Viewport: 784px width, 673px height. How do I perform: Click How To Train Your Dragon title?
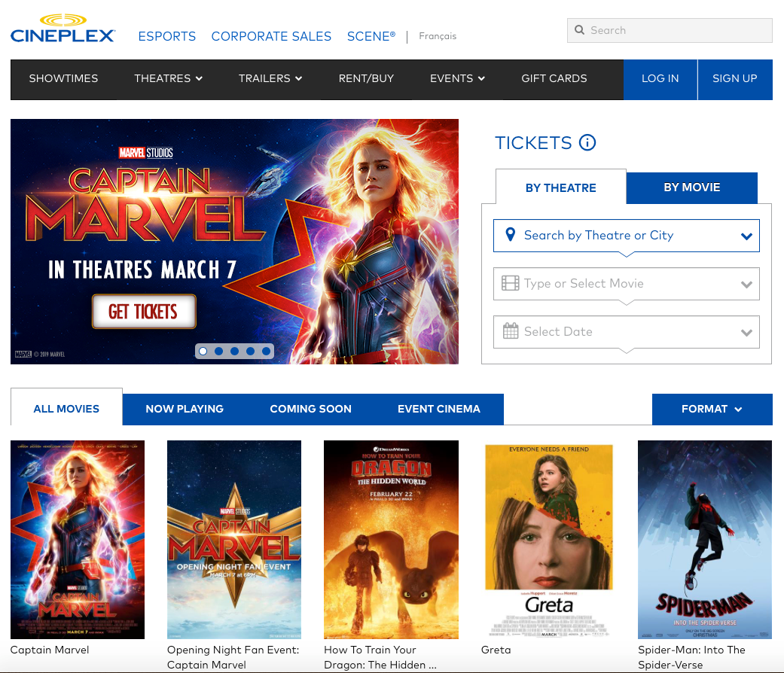[380, 657]
